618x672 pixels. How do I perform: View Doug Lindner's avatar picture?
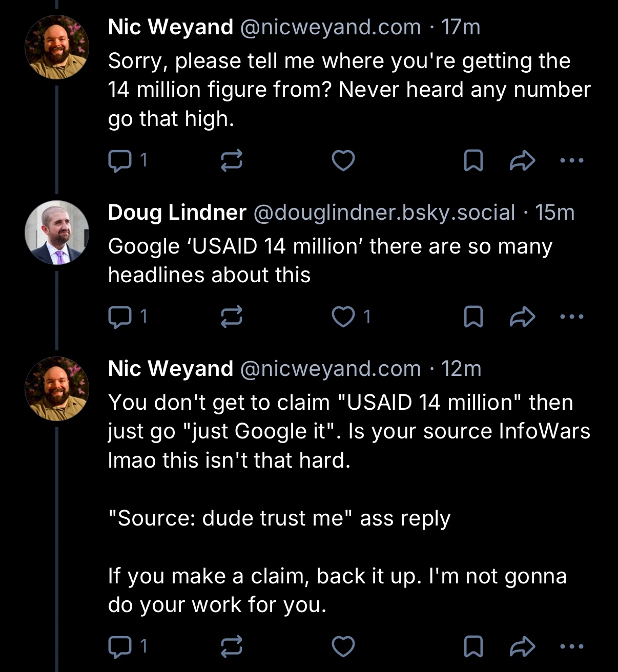pyautogui.click(x=57, y=233)
